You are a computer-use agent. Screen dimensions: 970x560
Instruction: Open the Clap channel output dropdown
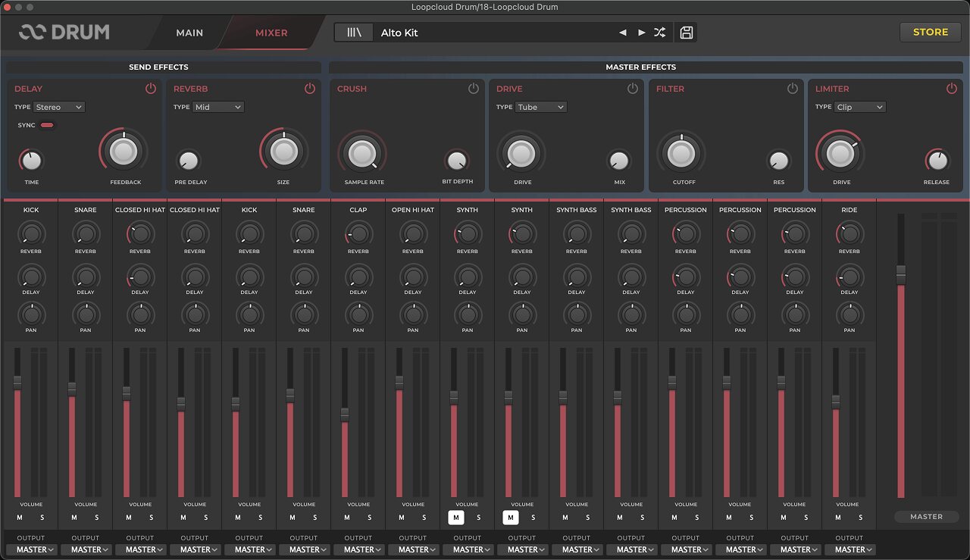pos(358,549)
